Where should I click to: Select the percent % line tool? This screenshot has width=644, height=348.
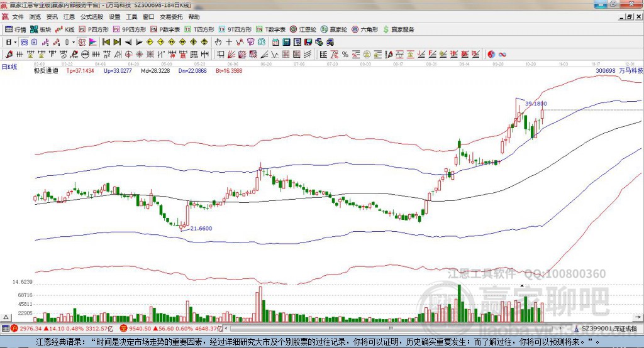(x=345, y=55)
